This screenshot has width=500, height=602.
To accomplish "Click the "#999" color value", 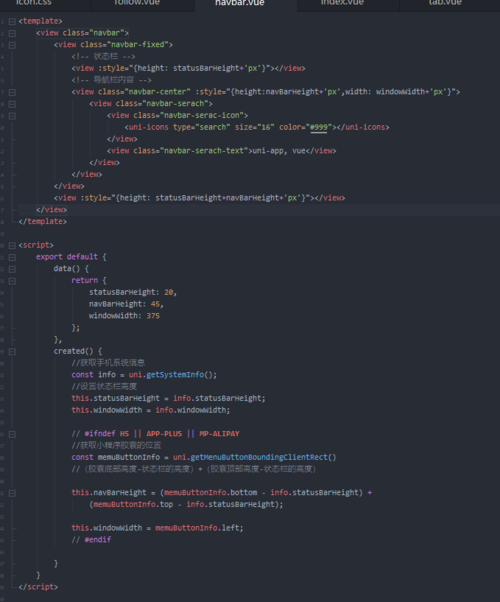I will tap(318, 127).
